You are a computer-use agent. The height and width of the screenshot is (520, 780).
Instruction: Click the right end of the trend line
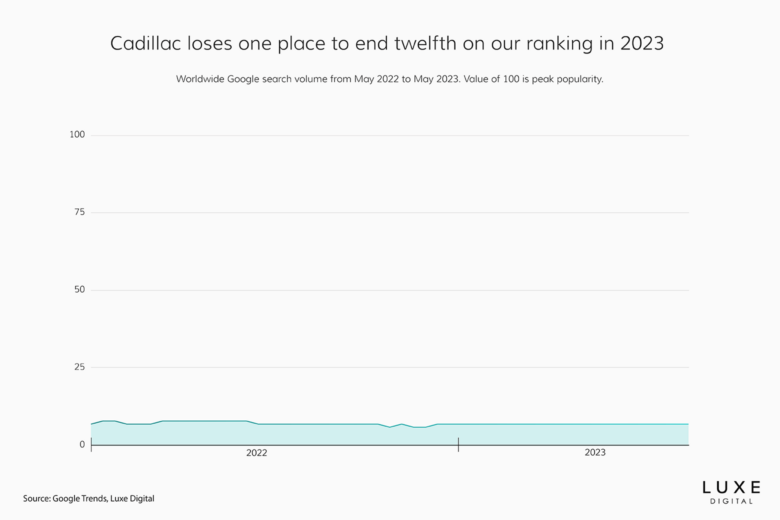[687, 424]
